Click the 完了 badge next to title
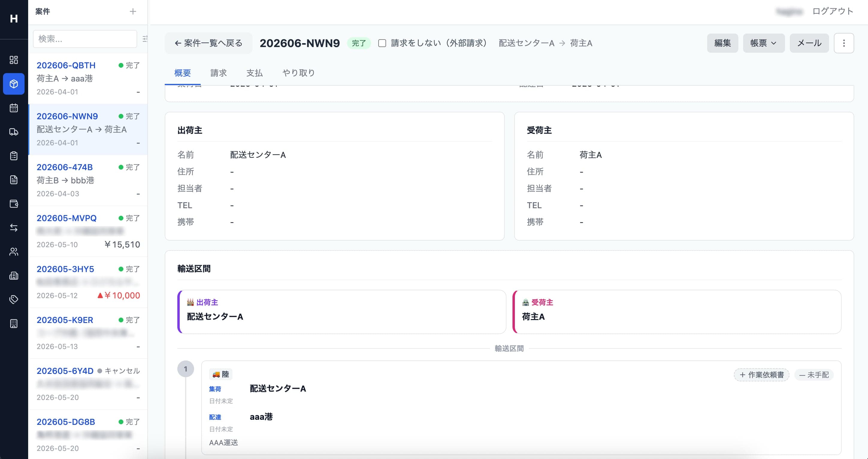This screenshot has height=459, width=868. coord(359,43)
